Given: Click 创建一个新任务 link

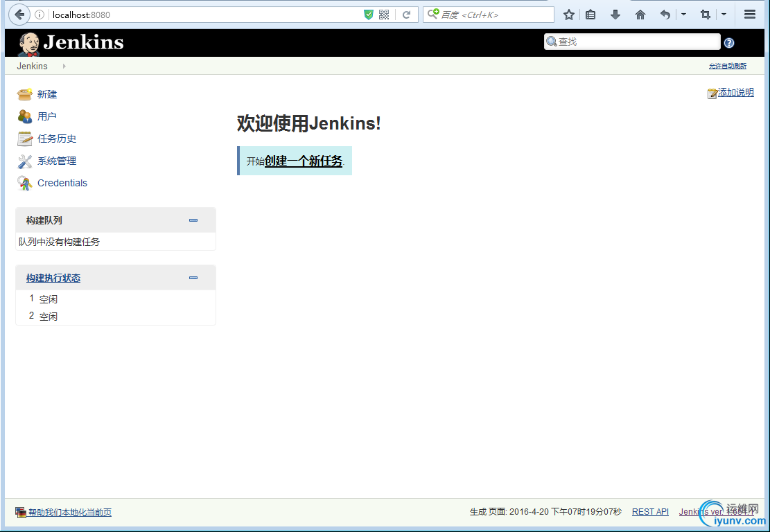Looking at the screenshot, I should pos(304,161).
